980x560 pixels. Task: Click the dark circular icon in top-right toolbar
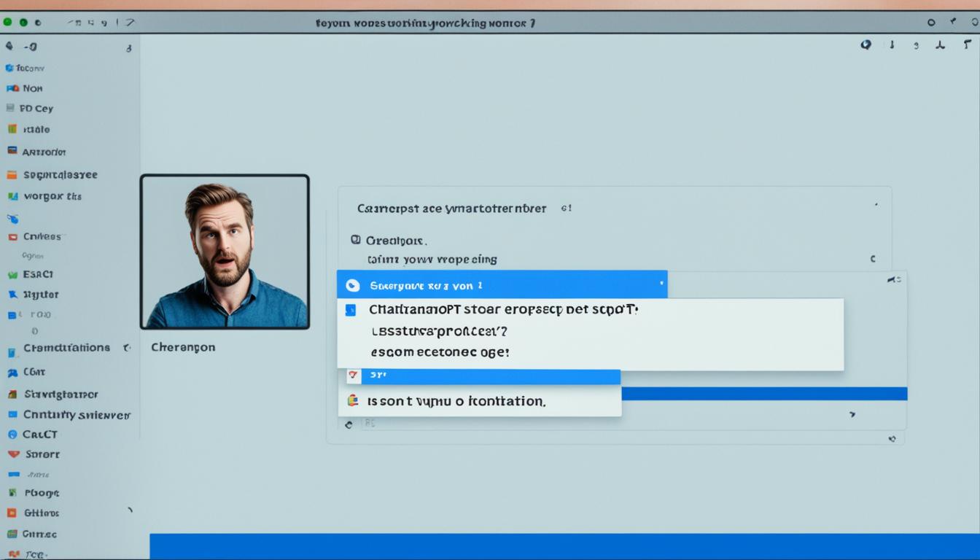[866, 44]
